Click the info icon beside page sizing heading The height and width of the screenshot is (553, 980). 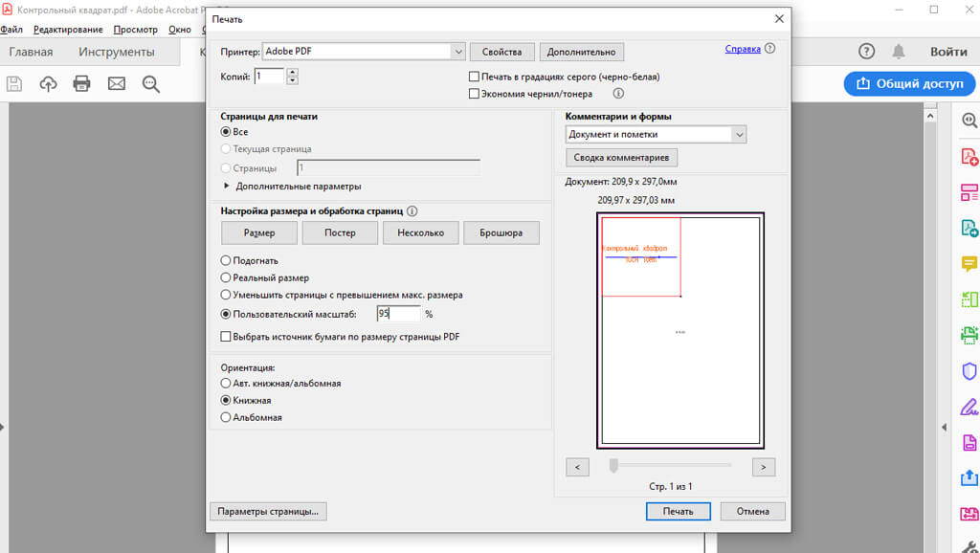[x=412, y=210]
